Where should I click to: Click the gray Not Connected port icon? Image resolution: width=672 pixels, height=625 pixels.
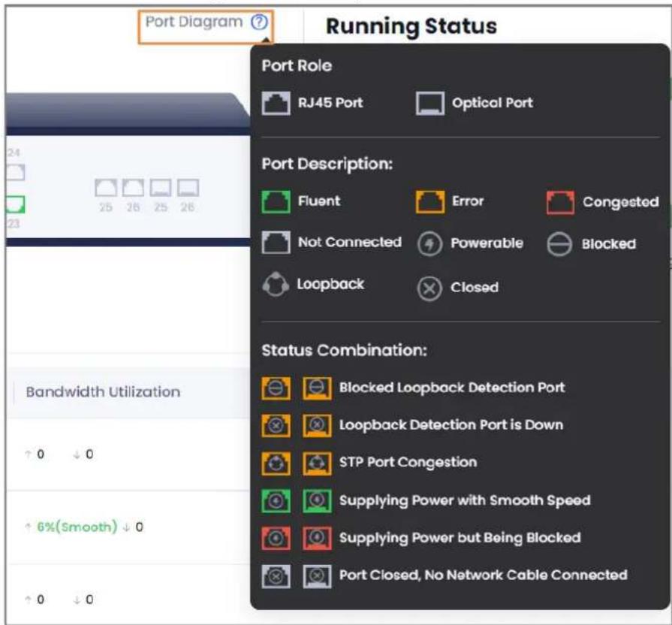point(276,243)
